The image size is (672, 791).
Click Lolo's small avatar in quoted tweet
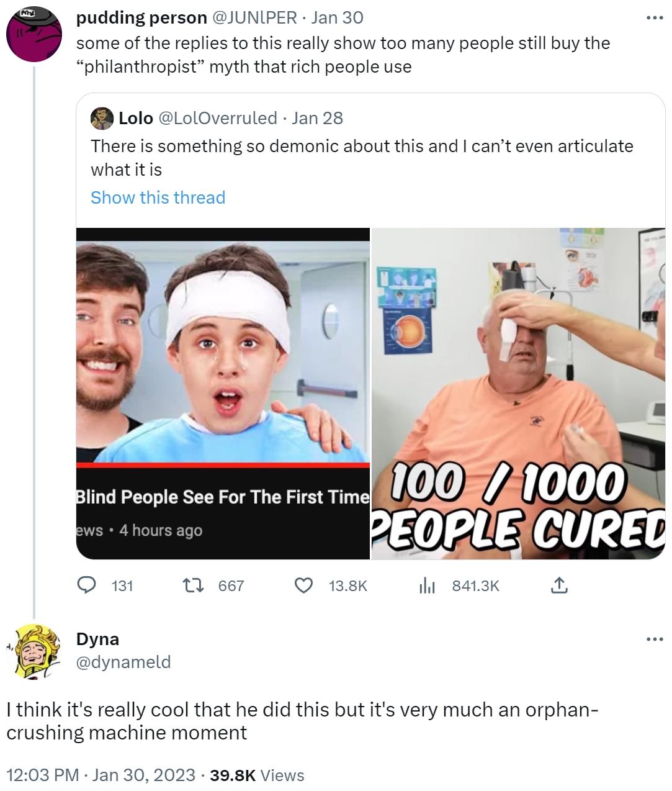tap(102, 118)
